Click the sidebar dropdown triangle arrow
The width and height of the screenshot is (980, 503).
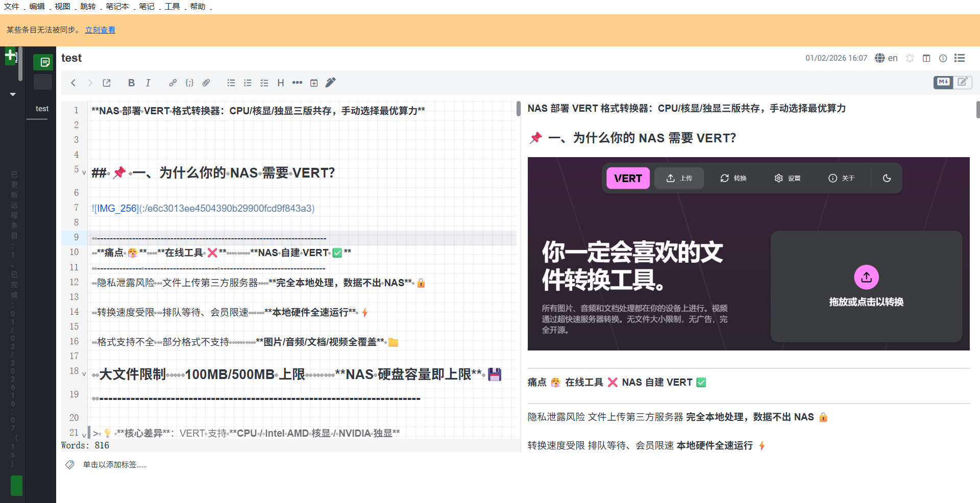13,94
